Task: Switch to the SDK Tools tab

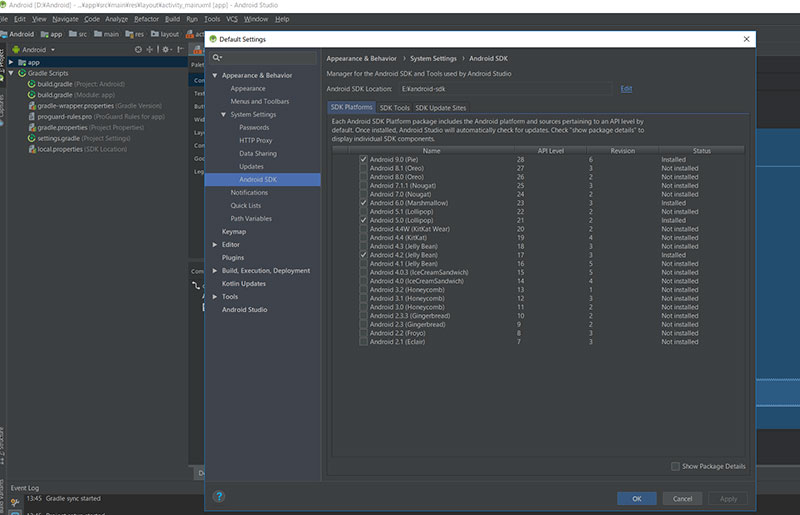Action: (x=394, y=108)
